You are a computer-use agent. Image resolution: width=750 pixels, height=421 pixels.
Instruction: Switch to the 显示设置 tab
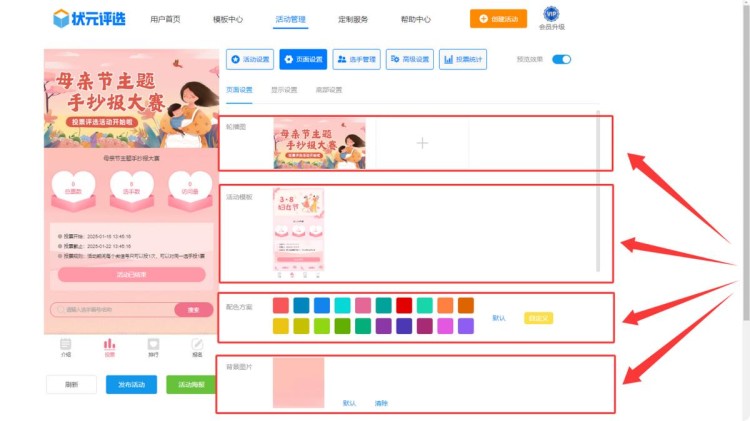coord(285,90)
